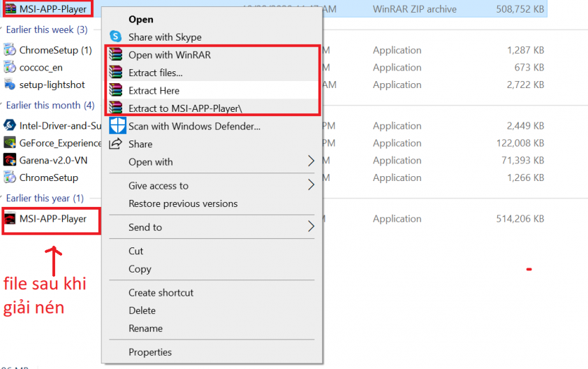The image size is (588, 369).
Task: Select the MSI-APP-Player ZIP file name
Action: pos(53,9)
